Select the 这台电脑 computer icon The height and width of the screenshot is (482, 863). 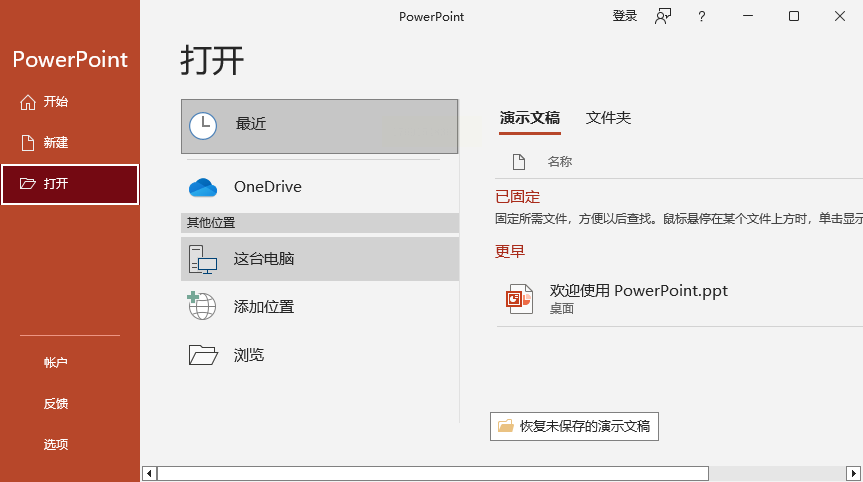click(x=203, y=259)
